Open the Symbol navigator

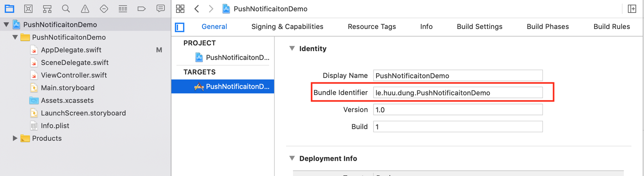pyautogui.click(x=47, y=9)
